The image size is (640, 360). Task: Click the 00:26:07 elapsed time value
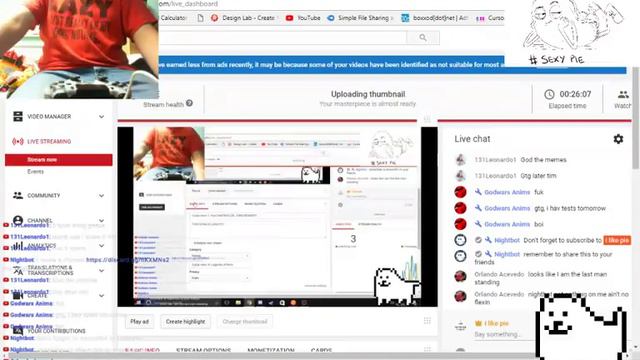tap(575, 94)
